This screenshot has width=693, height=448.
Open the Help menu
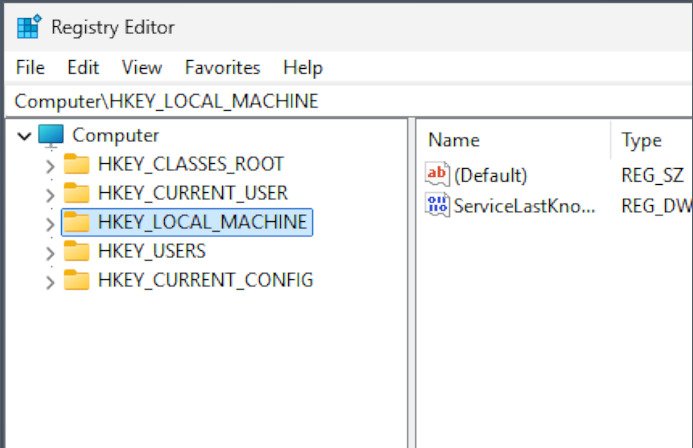click(303, 68)
